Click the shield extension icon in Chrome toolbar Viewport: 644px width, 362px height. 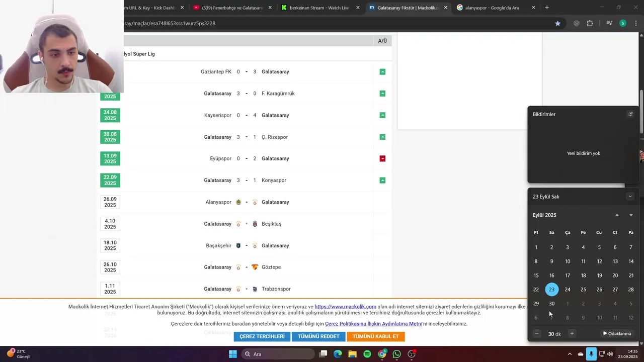(x=577, y=23)
